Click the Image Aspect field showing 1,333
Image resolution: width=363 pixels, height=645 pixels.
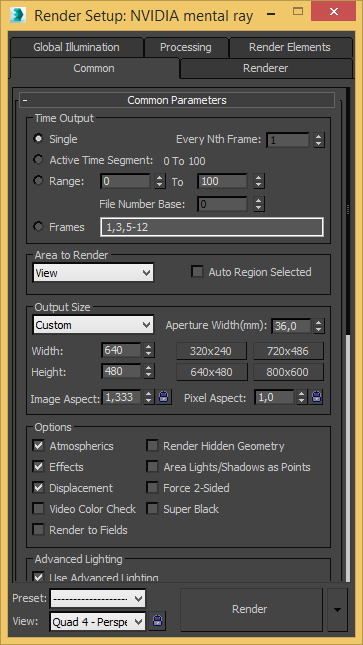121,397
